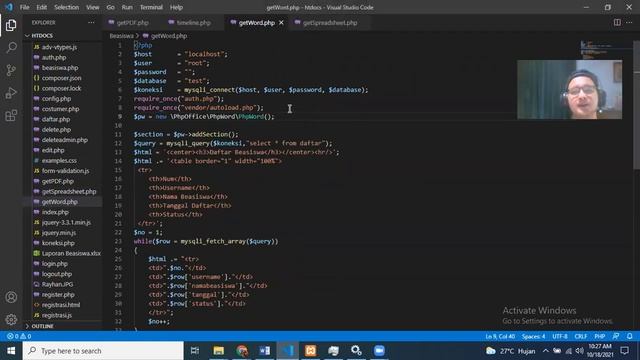
Task: Open the Accounts menu icon
Action: coord(11,297)
